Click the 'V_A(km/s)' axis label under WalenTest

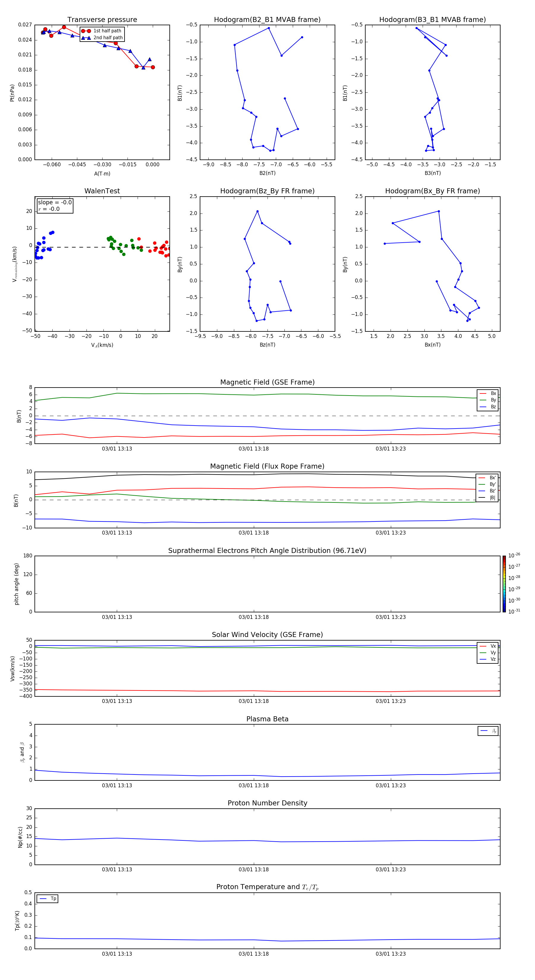(102, 345)
